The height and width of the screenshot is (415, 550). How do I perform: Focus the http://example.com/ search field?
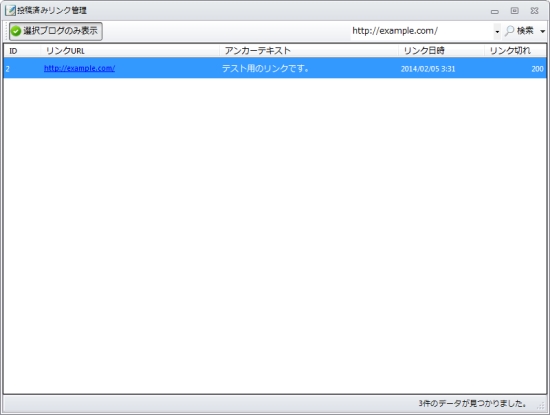pyautogui.click(x=421, y=31)
